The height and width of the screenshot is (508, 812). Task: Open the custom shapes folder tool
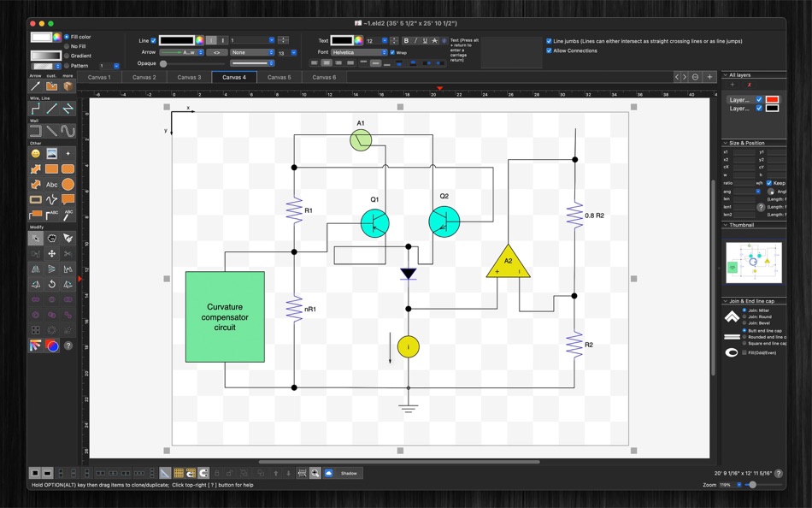pos(51,86)
